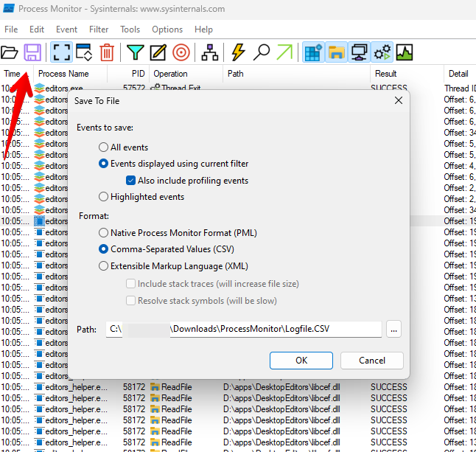Open the Highlight pencil icon
The height and width of the screenshot is (452, 476).
[158, 52]
